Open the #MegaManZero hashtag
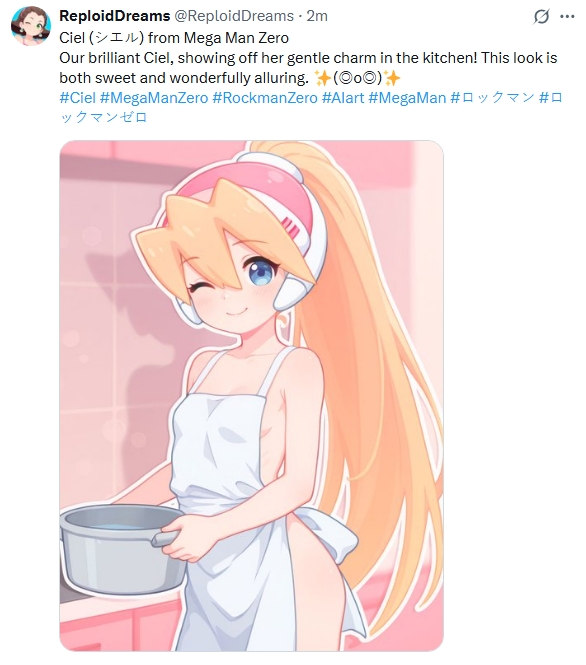The image size is (586, 665). 154,98
